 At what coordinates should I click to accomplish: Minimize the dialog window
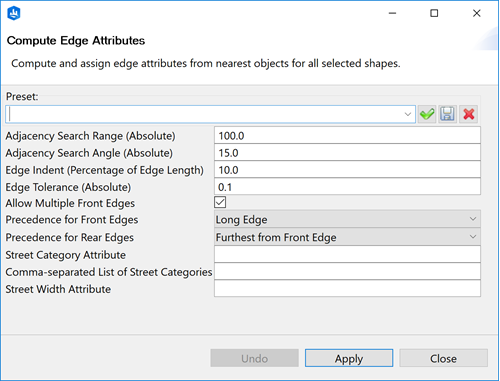pos(392,13)
